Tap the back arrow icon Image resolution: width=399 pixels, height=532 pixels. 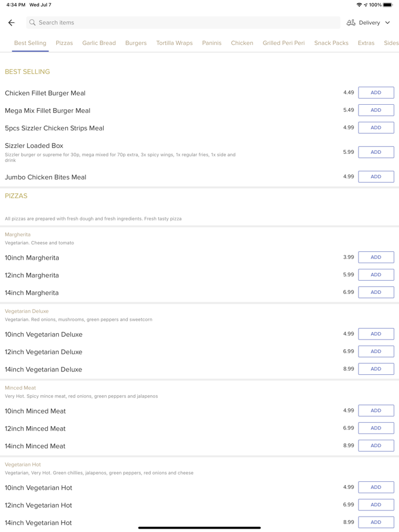(11, 23)
